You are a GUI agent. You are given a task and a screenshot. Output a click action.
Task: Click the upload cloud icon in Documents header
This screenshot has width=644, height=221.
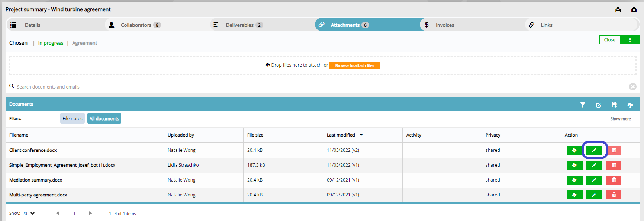pos(630,105)
